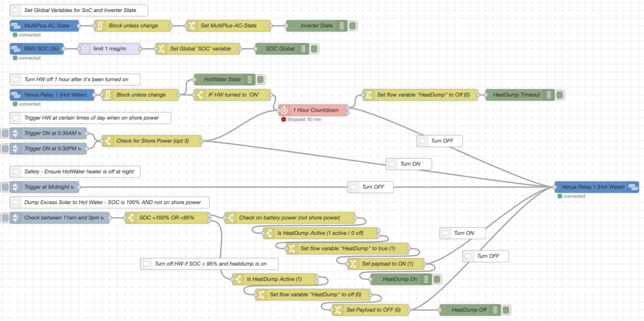The width and height of the screenshot is (644, 321).
Task: Select the first Block unless change node after MultiPlus
Action: click(x=133, y=25)
